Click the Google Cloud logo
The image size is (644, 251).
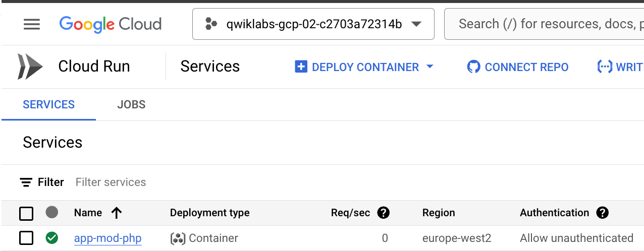[x=110, y=24]
